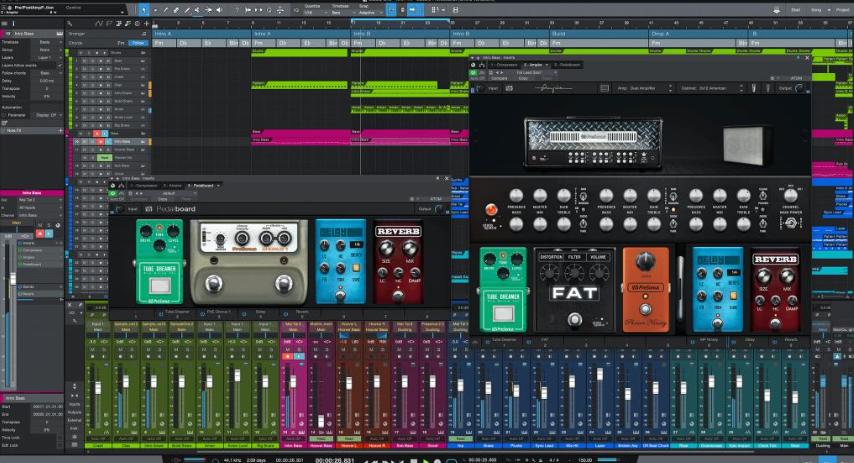
Task: Click Compare button in Ampire window
Action: [x=500, y=78]
